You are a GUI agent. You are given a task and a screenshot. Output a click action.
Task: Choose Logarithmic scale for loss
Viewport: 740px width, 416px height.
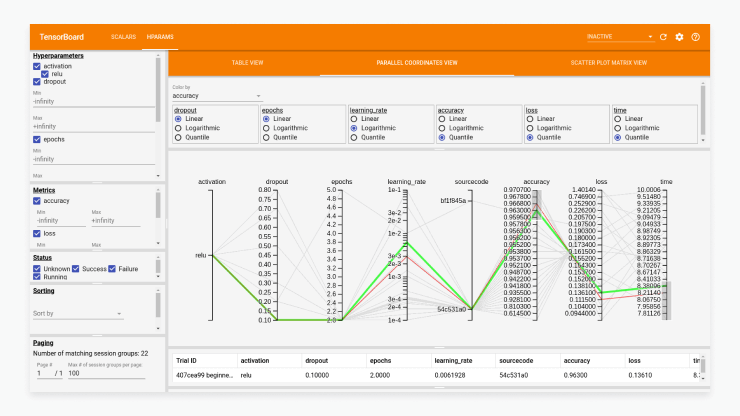tap(530, 128)
